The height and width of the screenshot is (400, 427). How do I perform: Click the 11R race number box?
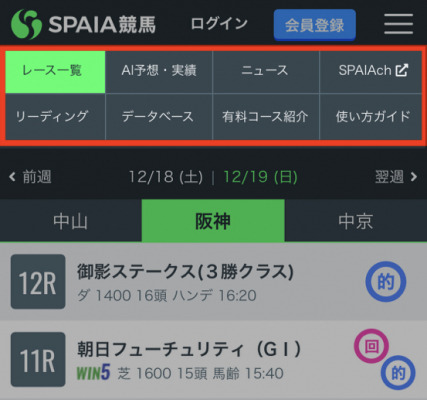click(38, 359)
